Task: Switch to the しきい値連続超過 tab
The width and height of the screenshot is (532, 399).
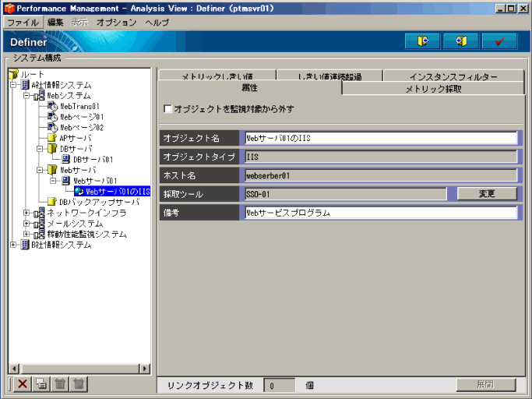Action: 329,76
